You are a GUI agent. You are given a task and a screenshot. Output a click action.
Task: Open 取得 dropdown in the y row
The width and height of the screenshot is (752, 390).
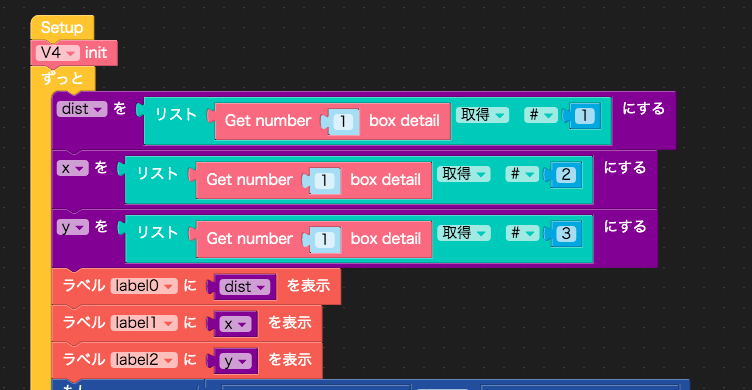pyautogui.click(x=463, y=233)
